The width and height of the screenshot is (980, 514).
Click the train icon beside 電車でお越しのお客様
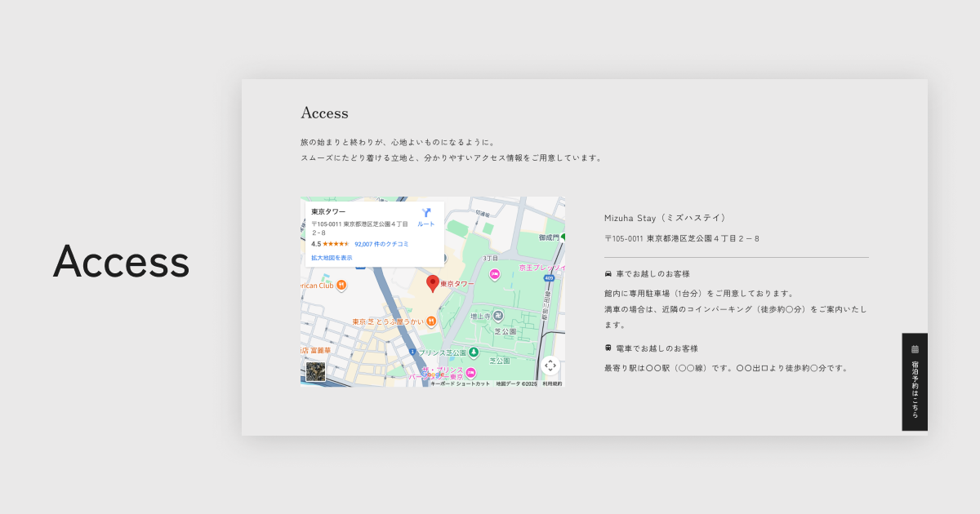(608, 348)
